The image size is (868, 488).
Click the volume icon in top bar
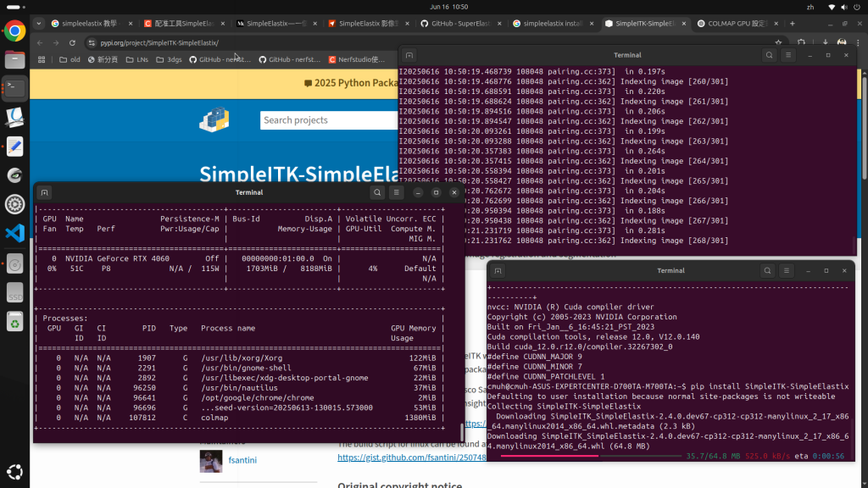point(843,7)
